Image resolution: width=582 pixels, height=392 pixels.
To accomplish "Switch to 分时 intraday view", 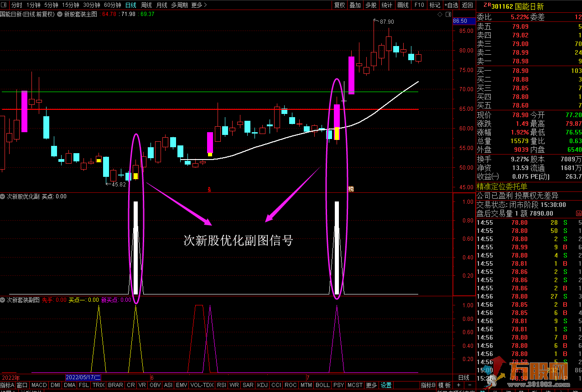I will (16, 5).
